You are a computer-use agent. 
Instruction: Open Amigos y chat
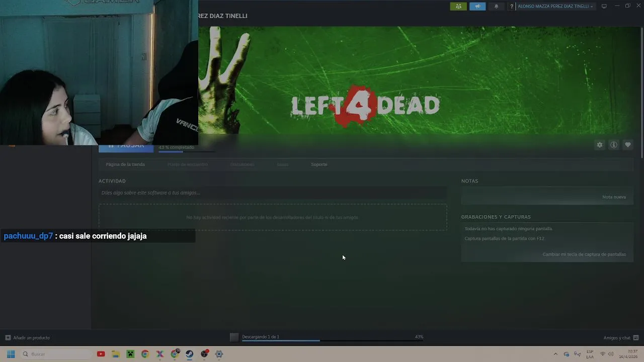tap(617, 338)
